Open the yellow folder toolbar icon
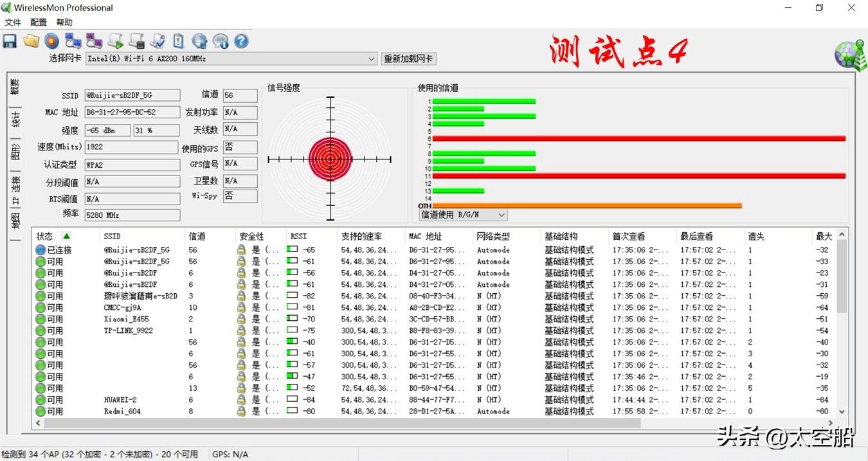Viewport: 868px width, 461px height. [31, 42]
